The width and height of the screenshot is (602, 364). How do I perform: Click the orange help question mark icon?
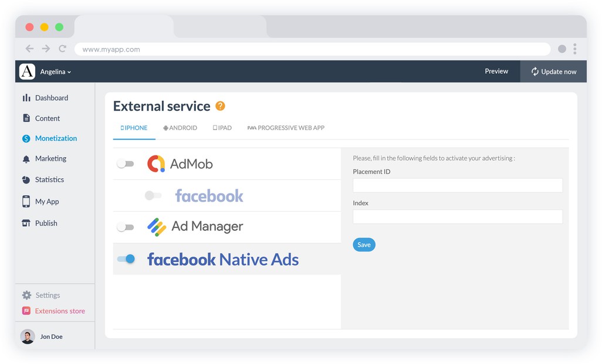(220, 106)
